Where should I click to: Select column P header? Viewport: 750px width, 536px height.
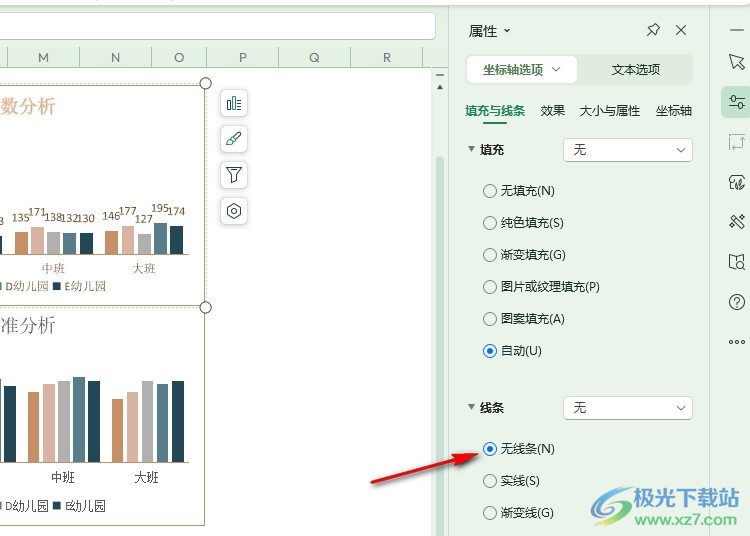[x=243, y=57]
